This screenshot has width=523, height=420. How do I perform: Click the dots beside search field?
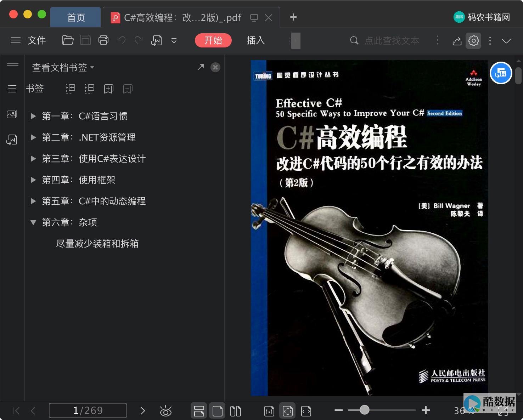click(438, 40)
